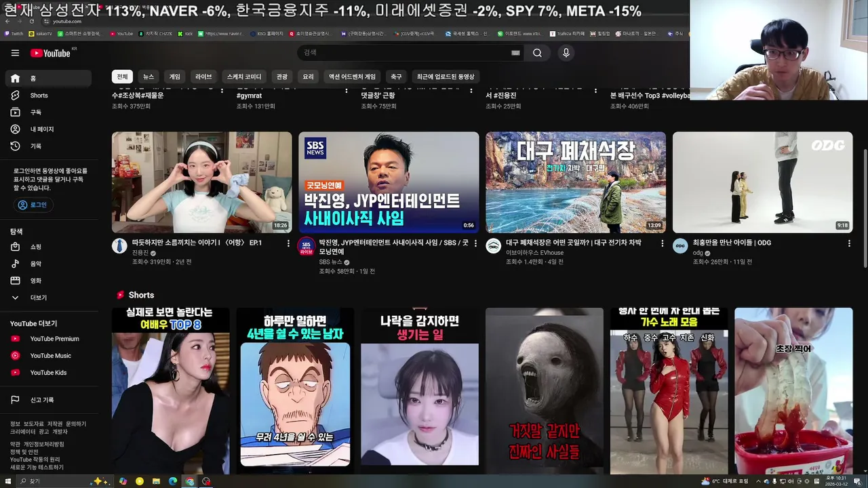Open YouTube Music link
Image resolution: width=868 pixels, height=488 pixels.
pyautogui.click(x=47, y=356)
